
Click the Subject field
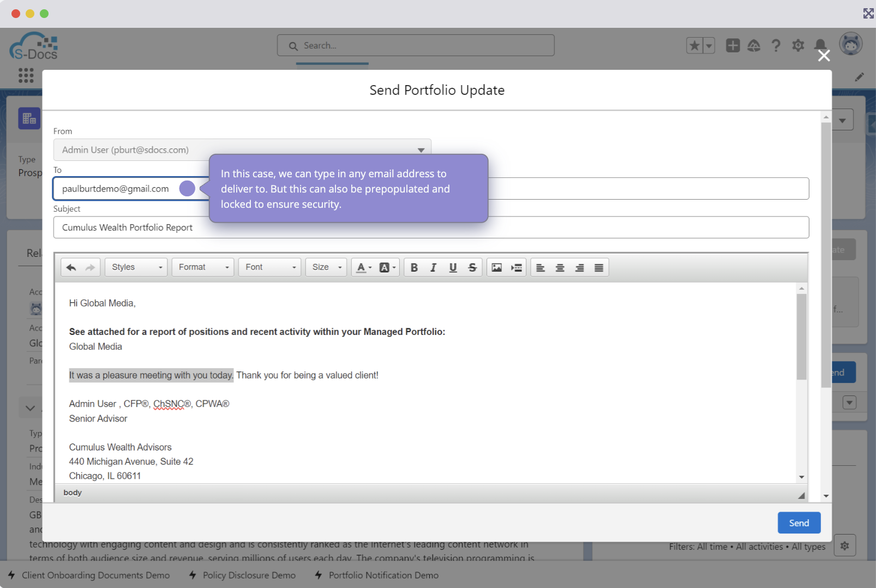[431, 227]
